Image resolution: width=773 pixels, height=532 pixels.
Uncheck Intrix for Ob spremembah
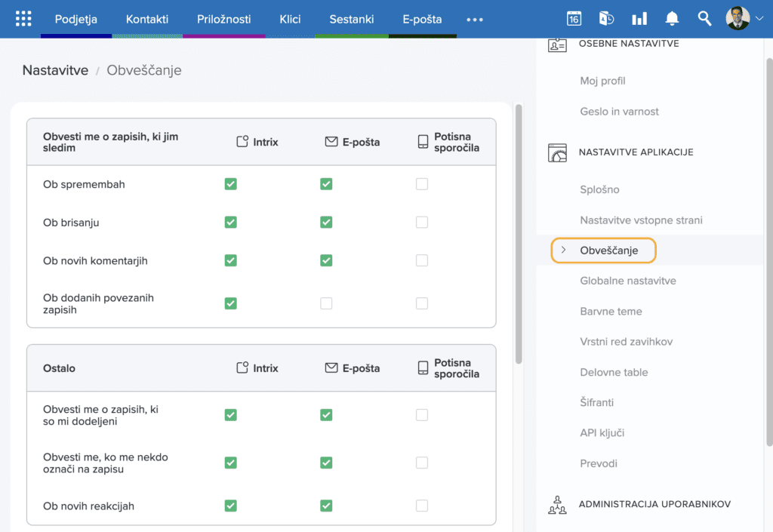[x=231, y=184]
